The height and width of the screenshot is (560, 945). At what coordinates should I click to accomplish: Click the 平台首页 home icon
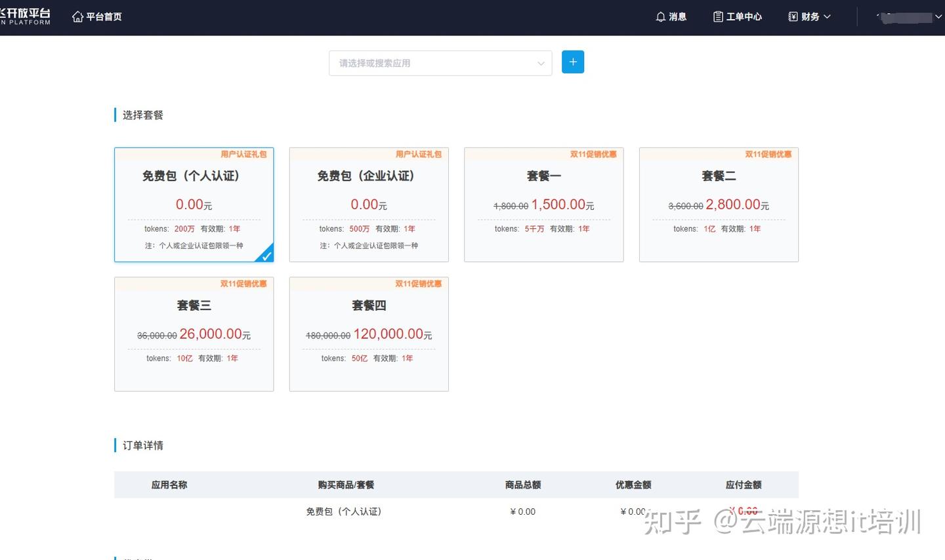[77, 16]
